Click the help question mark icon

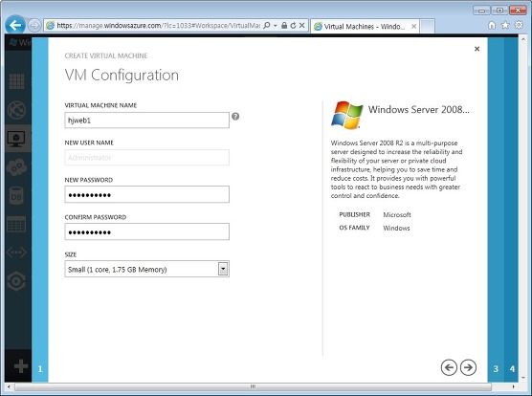[235, 117]
